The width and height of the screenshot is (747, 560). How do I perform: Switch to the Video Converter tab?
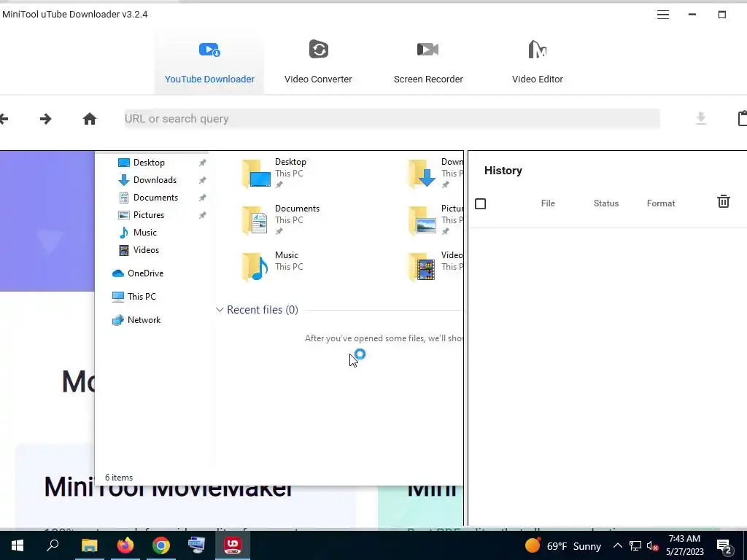coord(318,63)
